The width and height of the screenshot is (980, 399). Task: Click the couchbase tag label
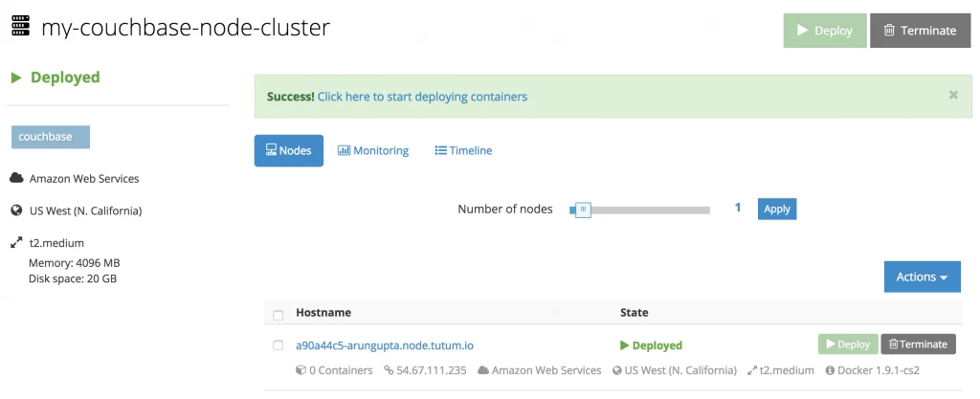(x=51, y=137)
